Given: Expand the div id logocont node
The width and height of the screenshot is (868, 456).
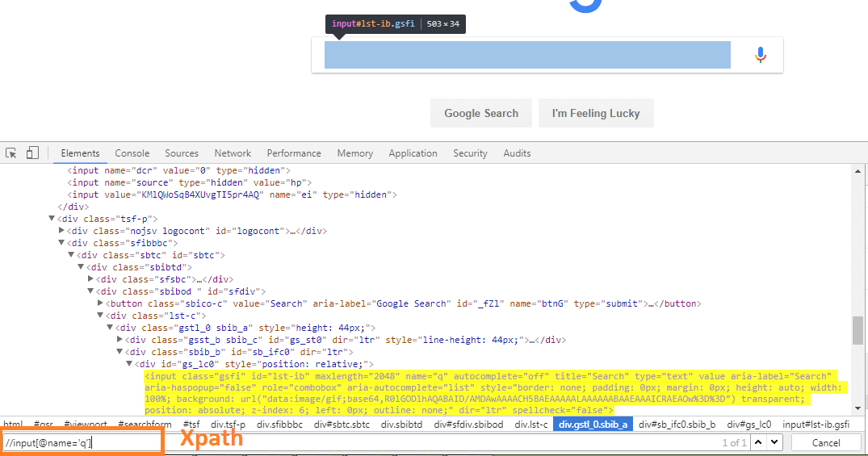Looking at the screenshot, I should (x=61, y=230).
